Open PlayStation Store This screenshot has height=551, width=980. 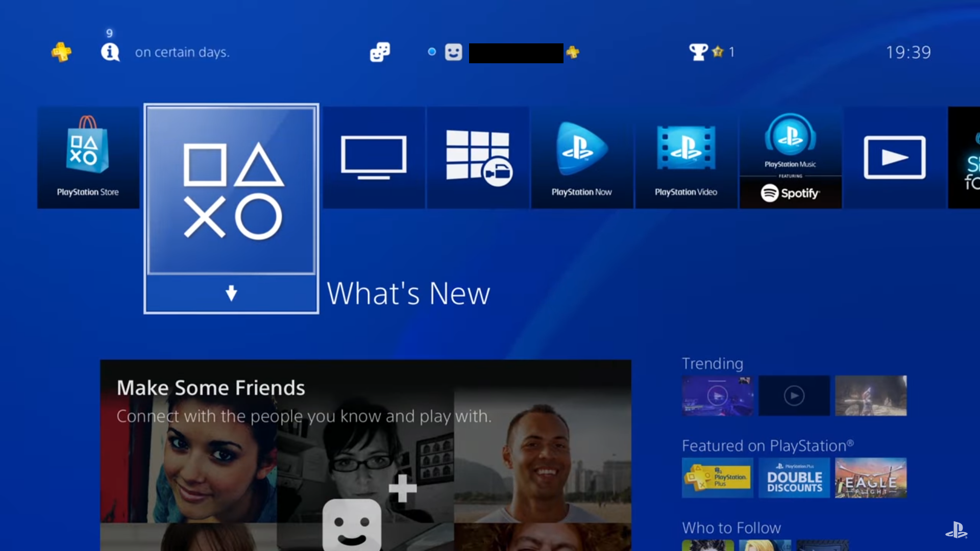coord(87,156)
